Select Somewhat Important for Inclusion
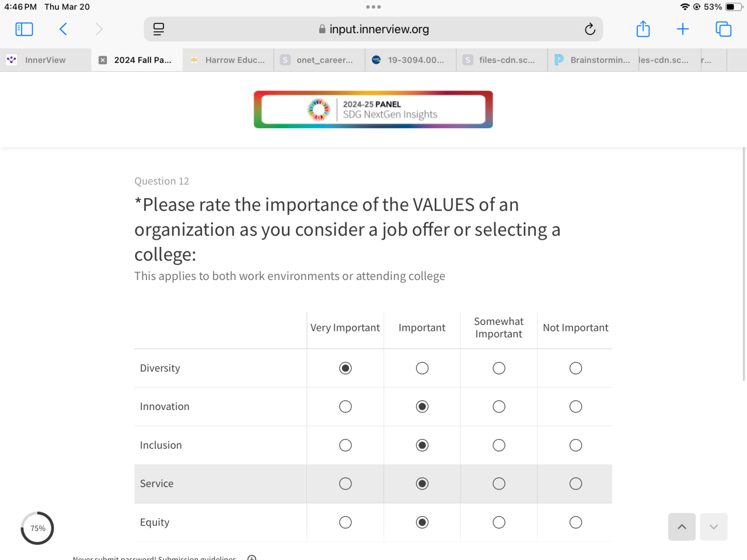Viewport: 747px width, 560px height. click(x=499, y=445)
